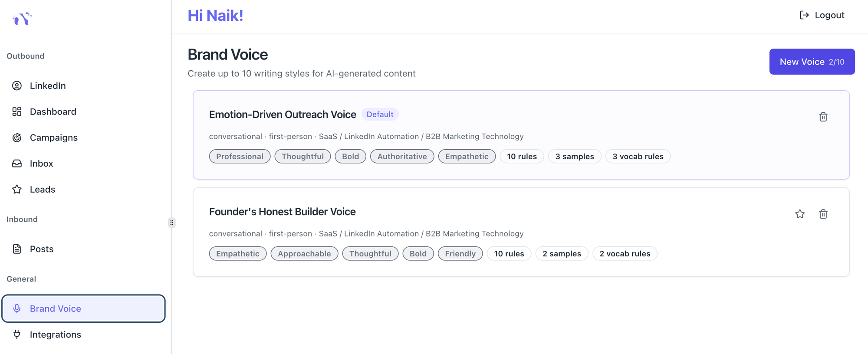The width and height of the screenshot is (868, 354).
Task: Create a New Voice
Action: [812, 62]
